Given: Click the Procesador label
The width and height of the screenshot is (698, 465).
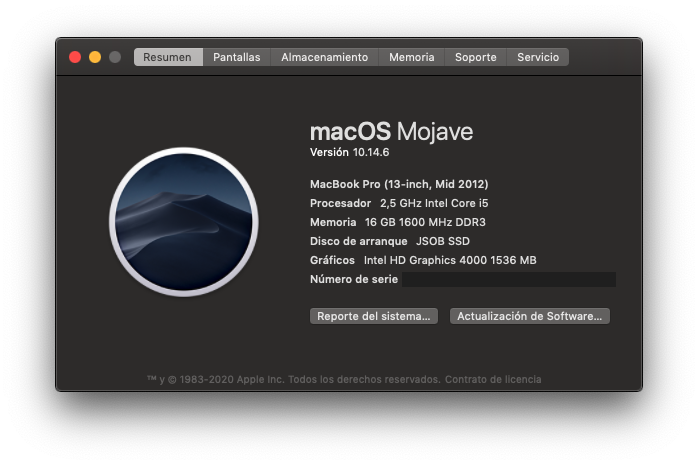Looking at the screenshot, I should coord(341,203).
